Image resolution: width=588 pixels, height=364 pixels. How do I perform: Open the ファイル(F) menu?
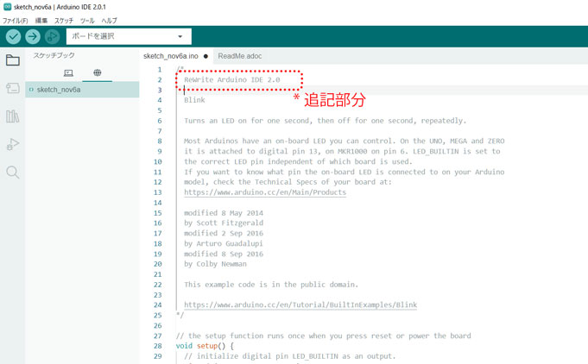(x=15, y=21)
